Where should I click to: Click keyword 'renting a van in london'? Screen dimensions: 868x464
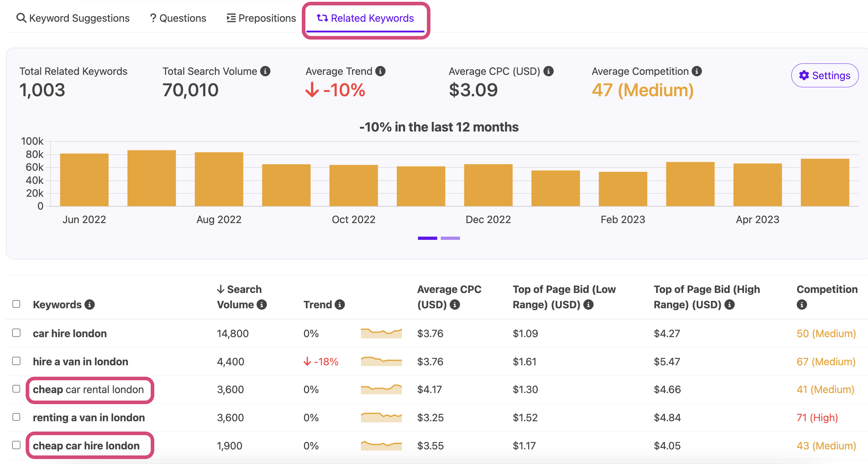89,418
